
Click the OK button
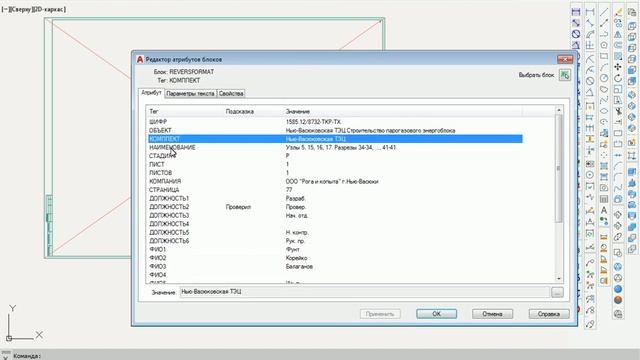(436, 314)
